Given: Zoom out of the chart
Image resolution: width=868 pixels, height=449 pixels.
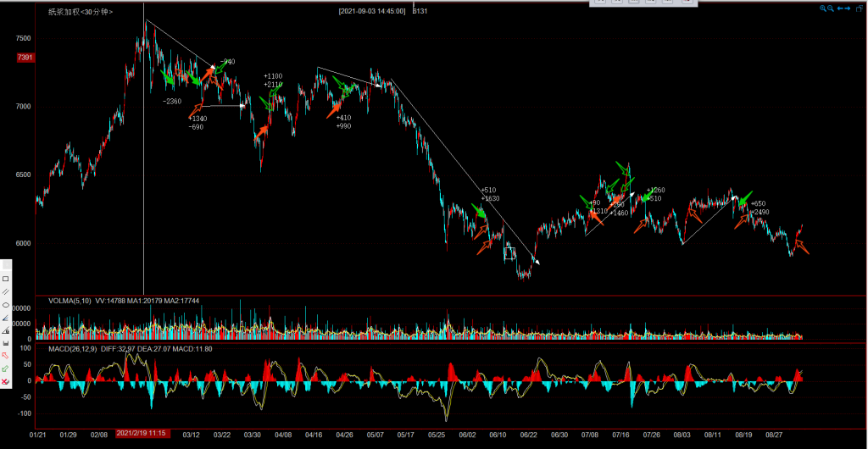Looking at the screenshot, I should [x=832, y=8].
